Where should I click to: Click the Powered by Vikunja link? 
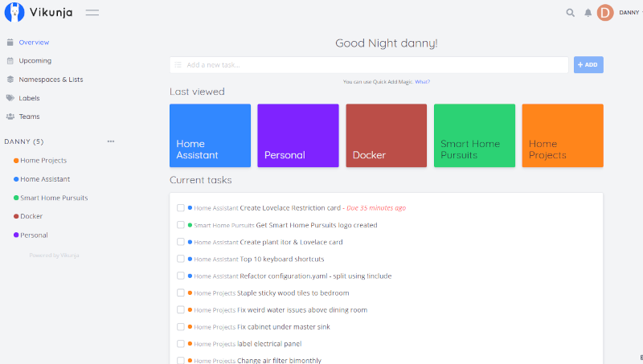(x=54, y=255)
